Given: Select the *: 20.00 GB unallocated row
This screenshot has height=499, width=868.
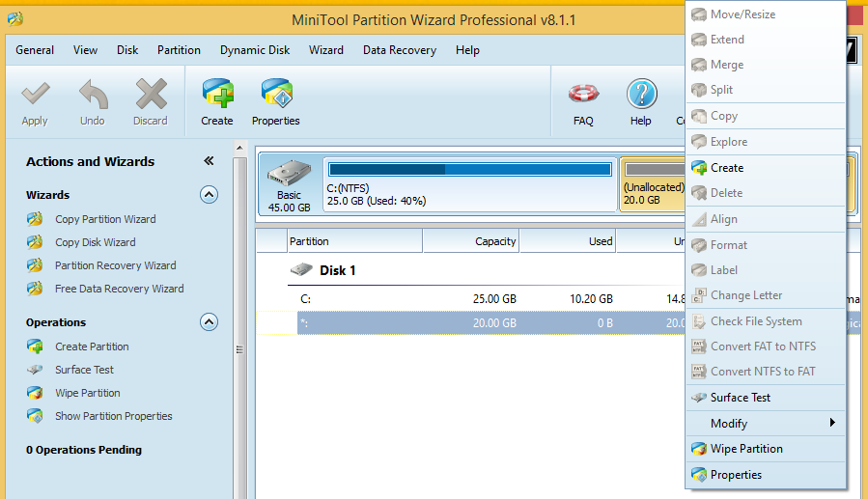Looking at the screenshot, I should [470, 323].
